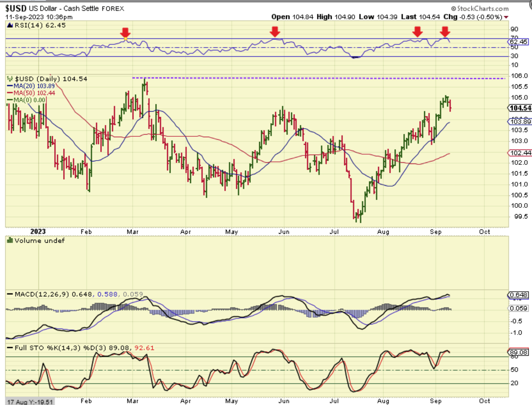Screen dimensions: 532x405
Task: Click the RSI(14) legend icon
Action: click(x=9, y=26)
